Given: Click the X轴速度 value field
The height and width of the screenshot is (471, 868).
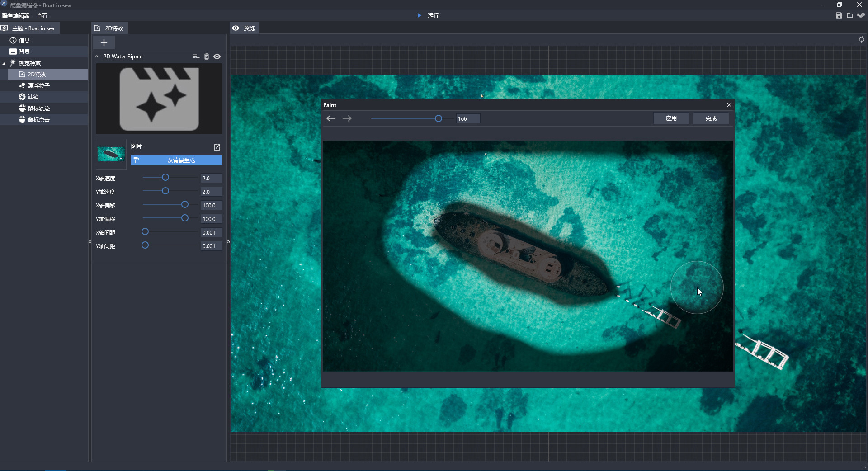Looking at the screenshot, I should click(211, 179).
